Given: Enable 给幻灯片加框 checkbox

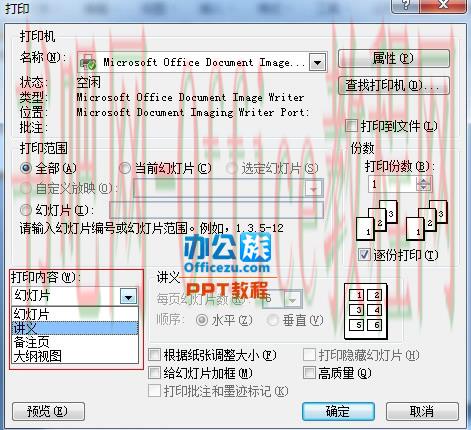Looking at the screenshot, I should 154,372.
